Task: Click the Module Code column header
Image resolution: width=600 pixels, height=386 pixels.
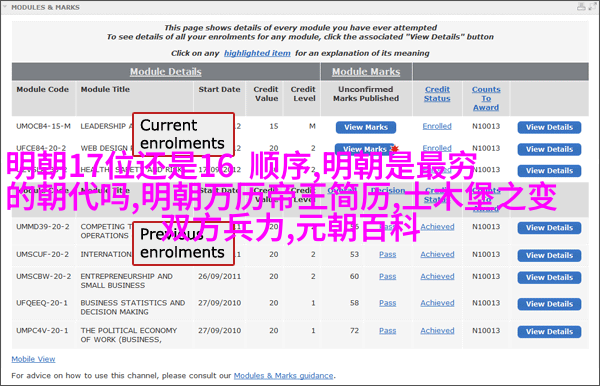Action: (x=42, y=89)
